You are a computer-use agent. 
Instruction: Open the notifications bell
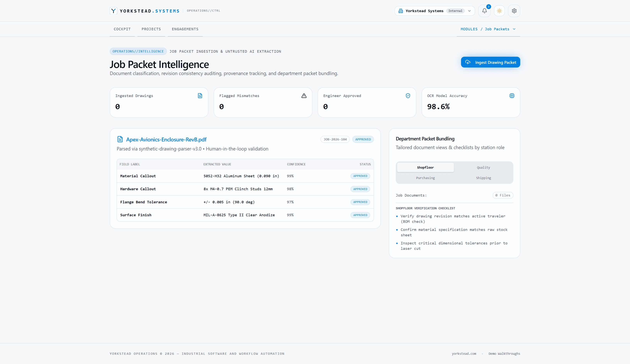[484, 11]
